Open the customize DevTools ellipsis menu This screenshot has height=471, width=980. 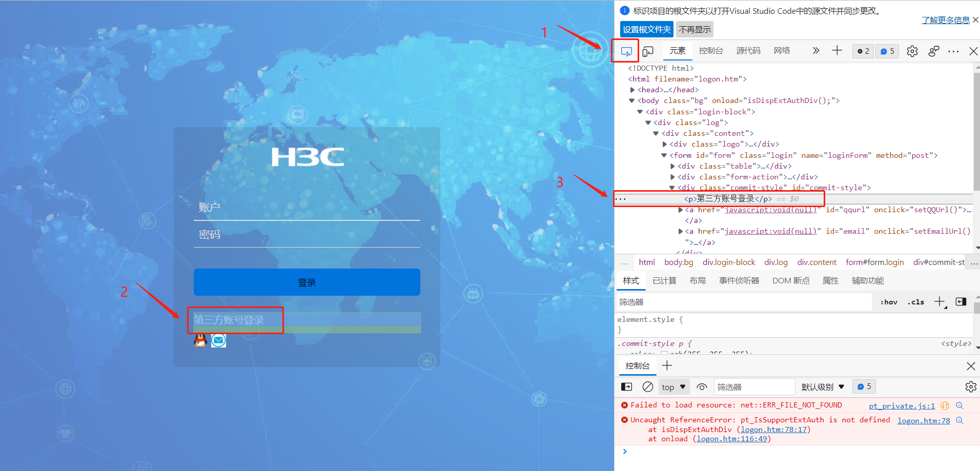953,51
